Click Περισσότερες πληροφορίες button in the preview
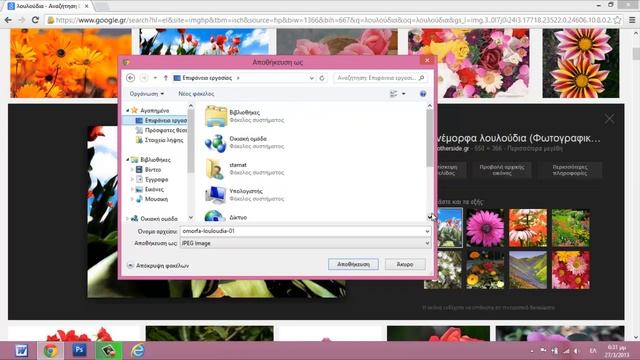This screenshot has height=360, width=640. pyautogui.click(x=570, y=170)
